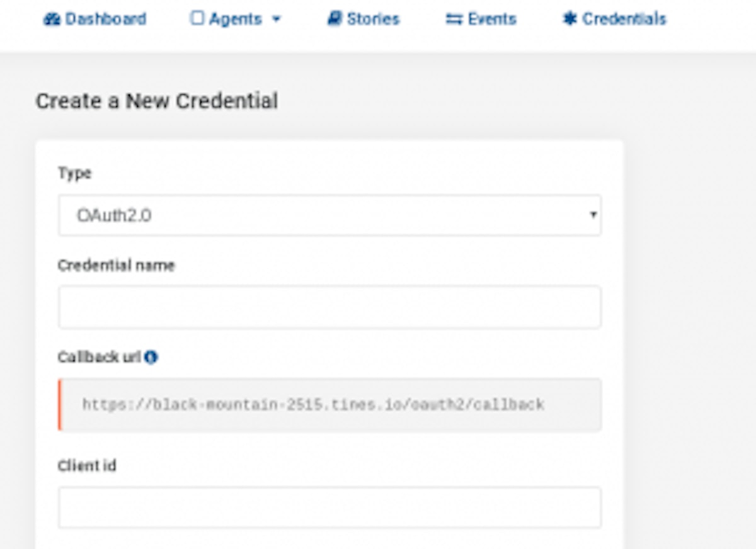
Task: Click the Credential name label
Action: [x=116, y=266]
